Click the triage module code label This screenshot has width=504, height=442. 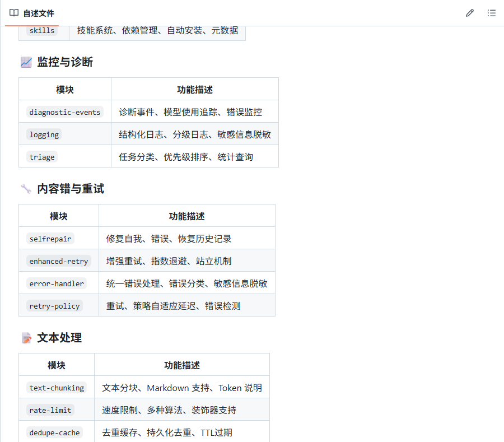(42, 157)
